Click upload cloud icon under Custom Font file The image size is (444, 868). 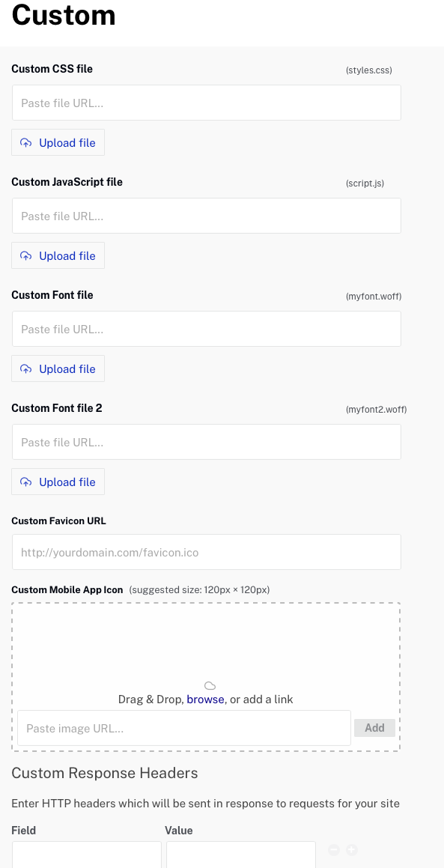click(x=26, y=368)
